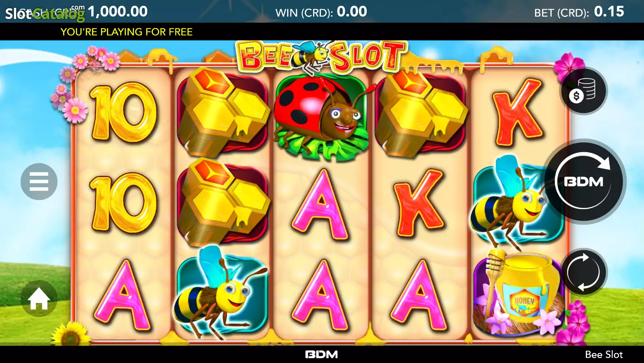This screenshot has width=644, height=363.
Task: Open the bet coins settings
Action: (x=583, y=90)
